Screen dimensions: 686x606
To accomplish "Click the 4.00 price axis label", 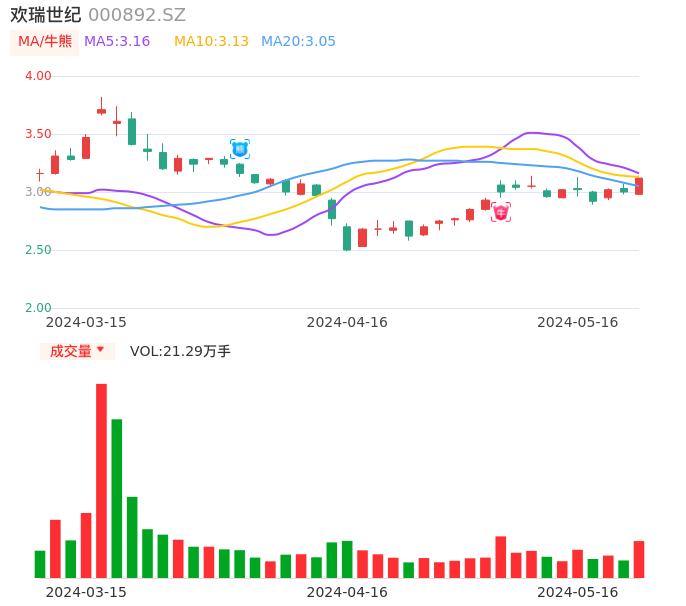I will tap(38, 76).
